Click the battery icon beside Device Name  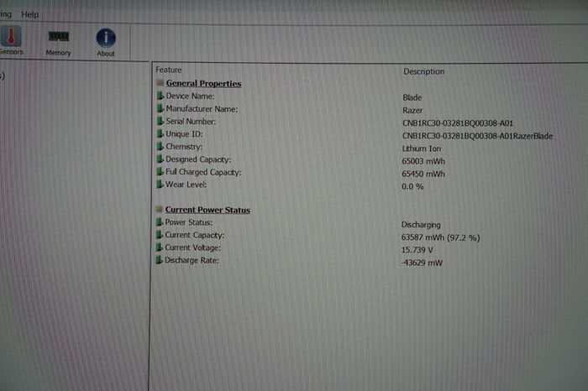point(160,96)
